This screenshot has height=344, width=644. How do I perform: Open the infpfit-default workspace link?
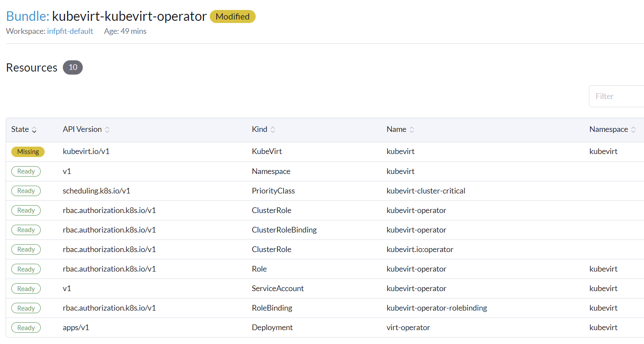pos(70,31)
